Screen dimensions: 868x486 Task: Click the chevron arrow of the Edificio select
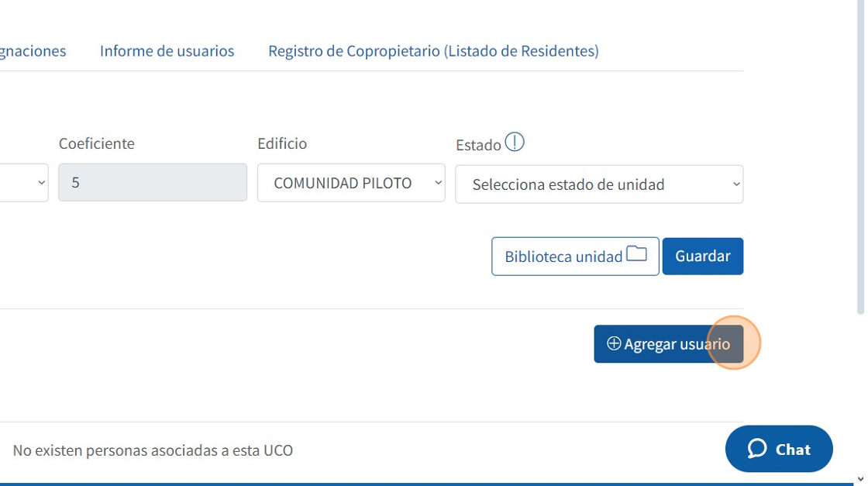438,183
